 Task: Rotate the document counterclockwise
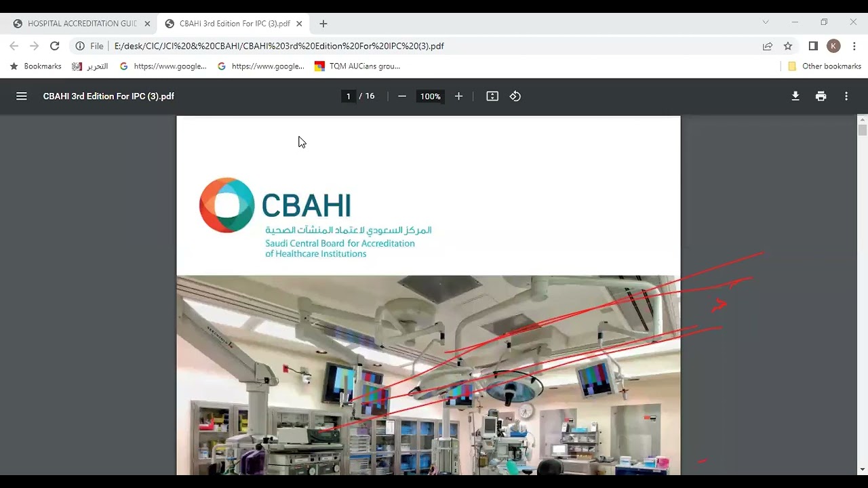pyautogui.click(x=515, y=96)
